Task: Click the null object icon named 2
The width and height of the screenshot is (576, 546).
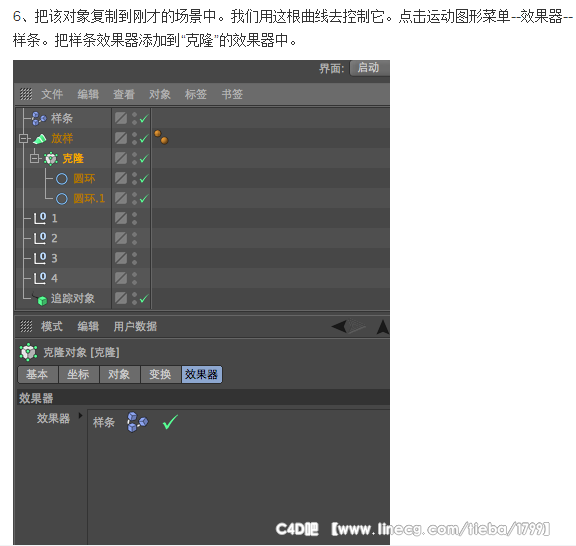Action: pos(40,238)
